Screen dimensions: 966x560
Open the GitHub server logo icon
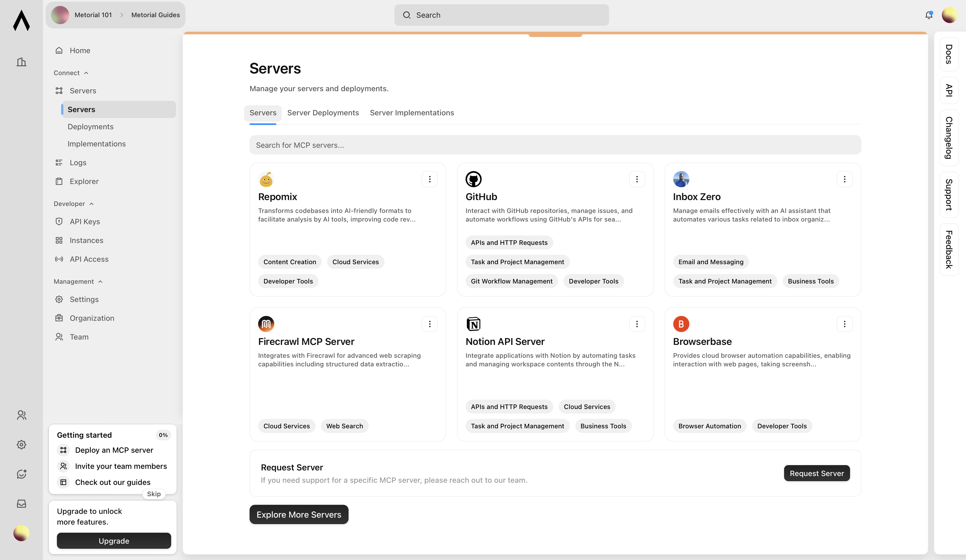[473, 179]
